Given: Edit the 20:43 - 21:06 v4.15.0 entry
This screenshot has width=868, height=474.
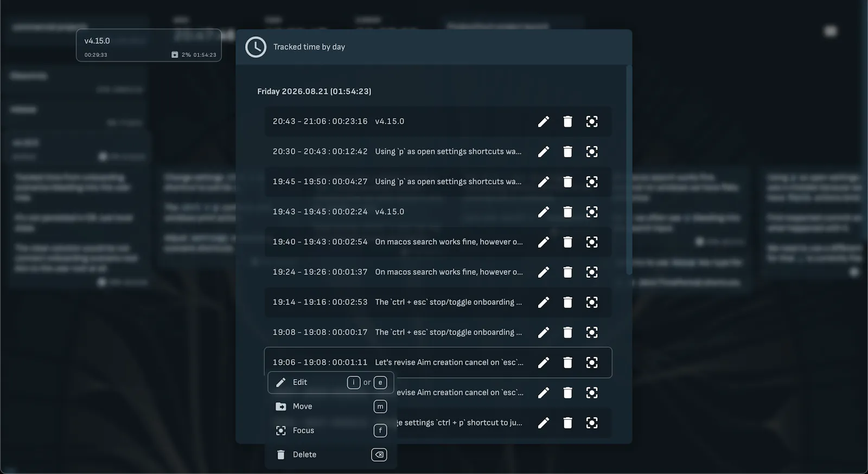Looking at the screenshot, I should [543, 121].
